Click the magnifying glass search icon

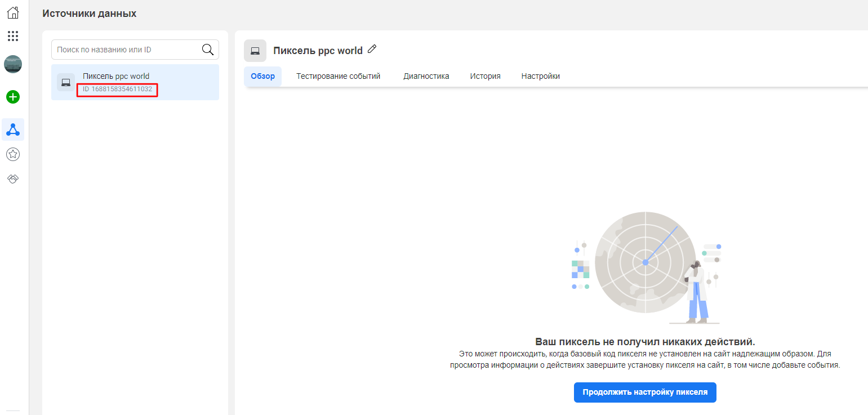click(x=208, y=50)
